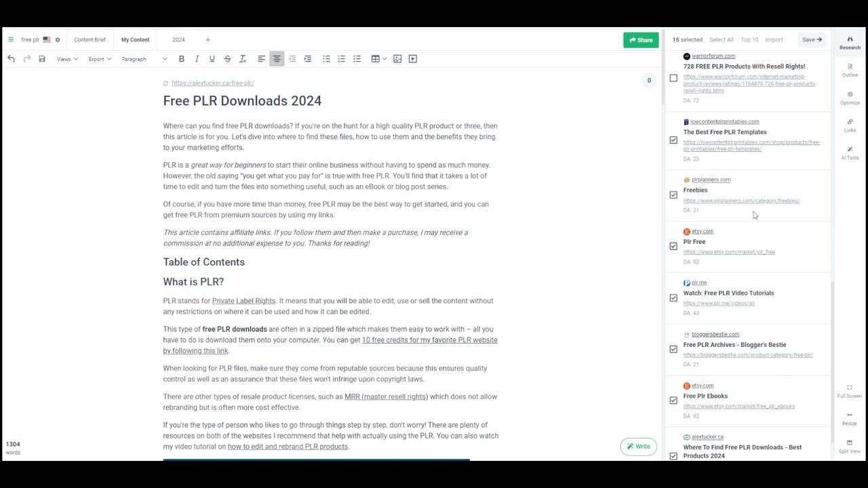This screenshot has height=488, width=868.
Task: Expand the Views dropdown
Action: (x=67, y=59)
